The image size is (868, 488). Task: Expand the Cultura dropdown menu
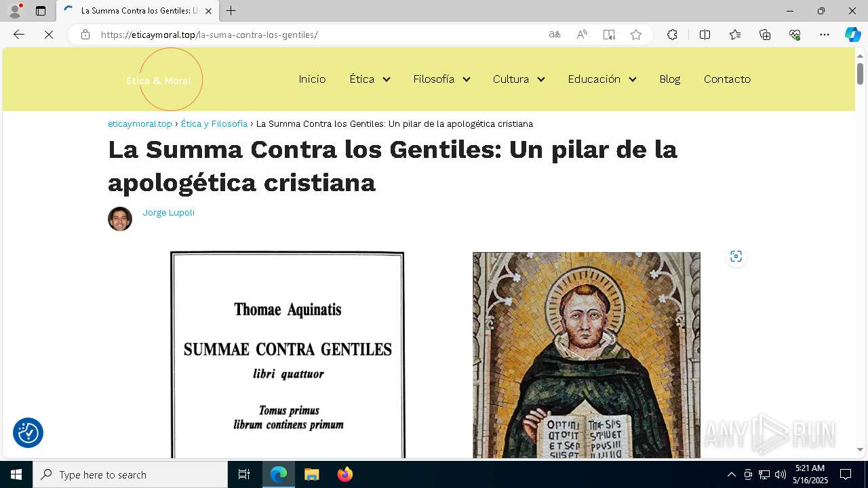click(x=541, y=79)
